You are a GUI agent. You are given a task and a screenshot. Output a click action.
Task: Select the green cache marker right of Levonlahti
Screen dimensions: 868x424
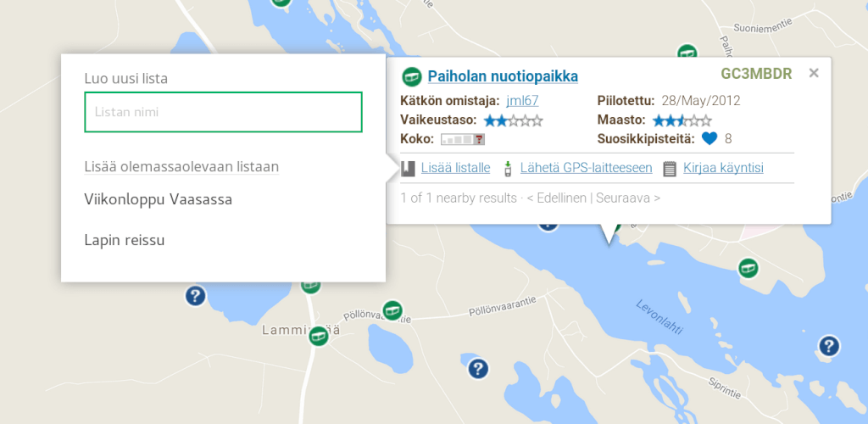[747, 268]
